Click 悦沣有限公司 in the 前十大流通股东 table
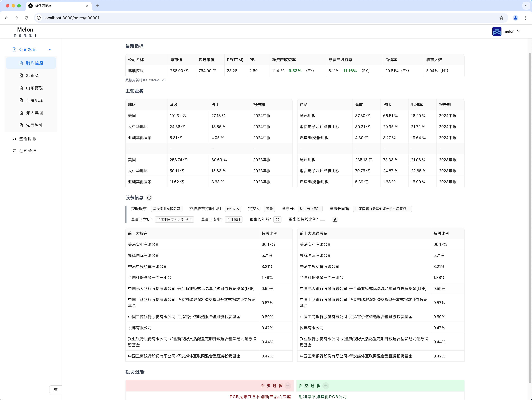Viewport: 532px width, 400px height. (312, 328)
